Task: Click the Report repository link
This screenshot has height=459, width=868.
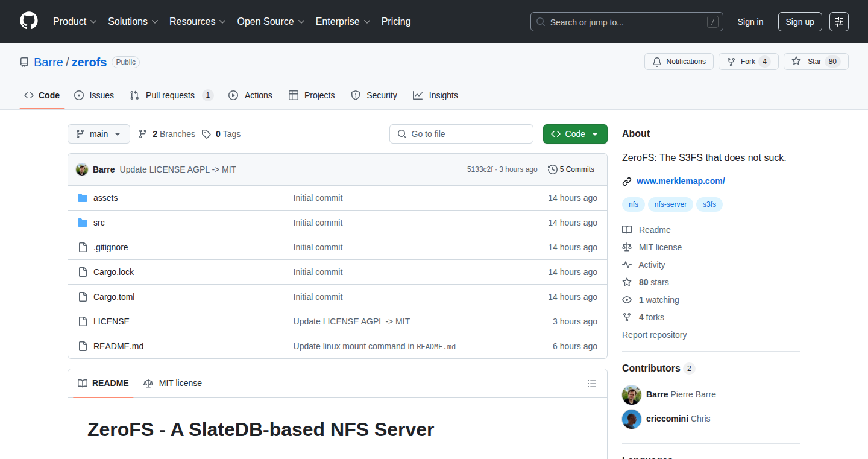Action: [655, 335]
